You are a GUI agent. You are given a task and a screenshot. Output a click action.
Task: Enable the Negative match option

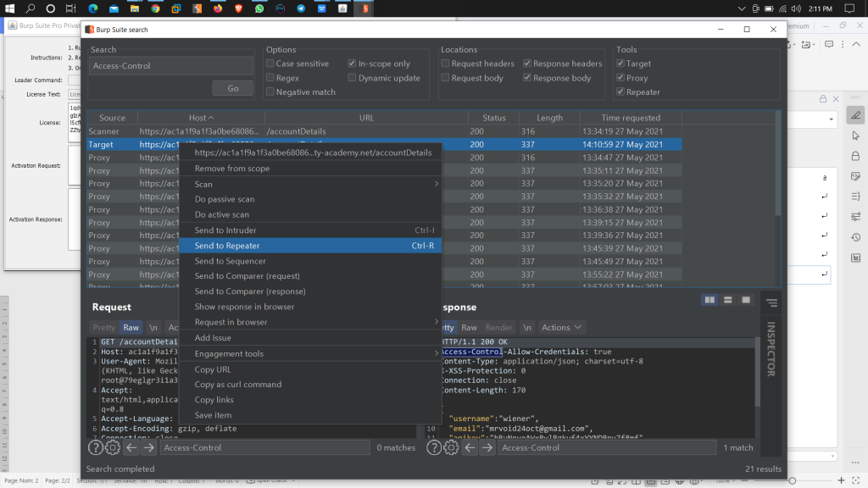(x=270, y=91)
